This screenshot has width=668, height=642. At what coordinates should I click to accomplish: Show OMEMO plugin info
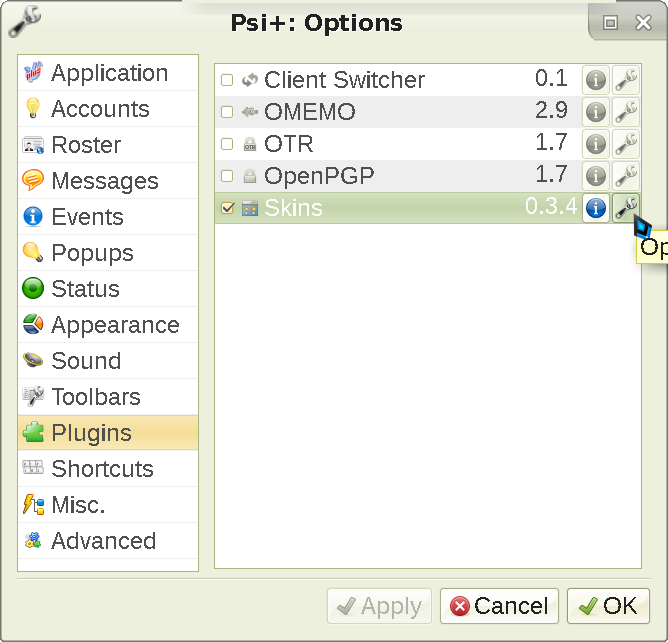(596, 112)
